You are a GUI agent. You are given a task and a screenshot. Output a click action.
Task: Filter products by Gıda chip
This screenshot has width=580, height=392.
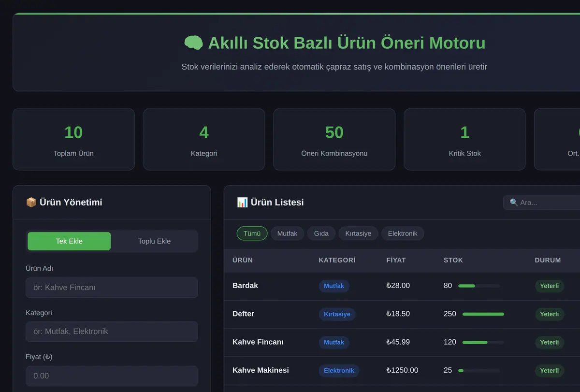pyautogui.click(x=321, y=233)
